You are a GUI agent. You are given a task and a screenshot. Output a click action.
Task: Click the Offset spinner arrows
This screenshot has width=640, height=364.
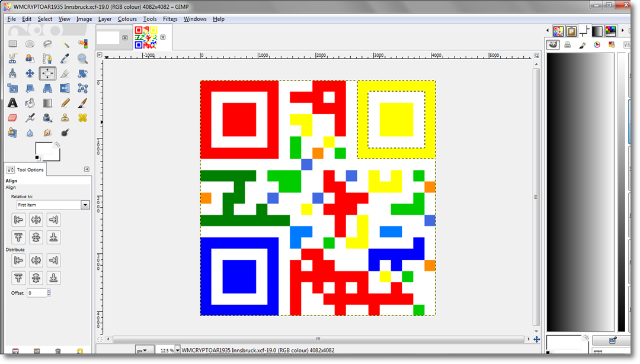pyautogui.click(x=49, y=293)
